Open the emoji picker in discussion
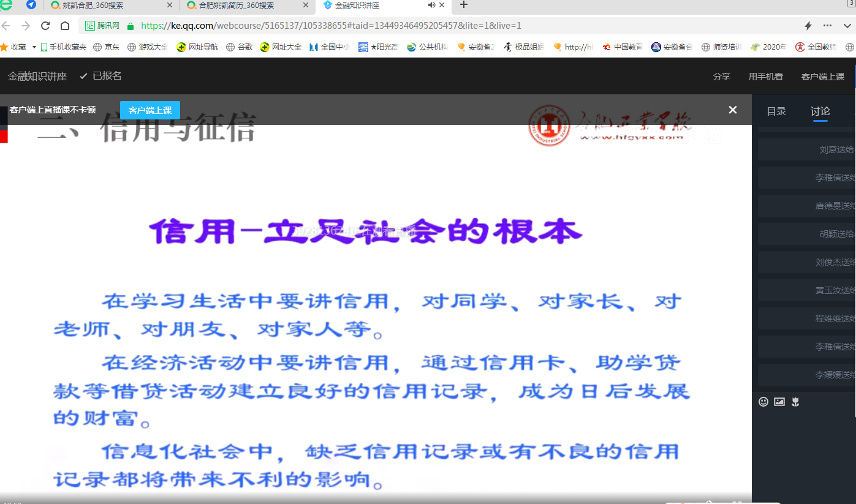The height and width of the screenshot is (504, 856). (763, 402)
